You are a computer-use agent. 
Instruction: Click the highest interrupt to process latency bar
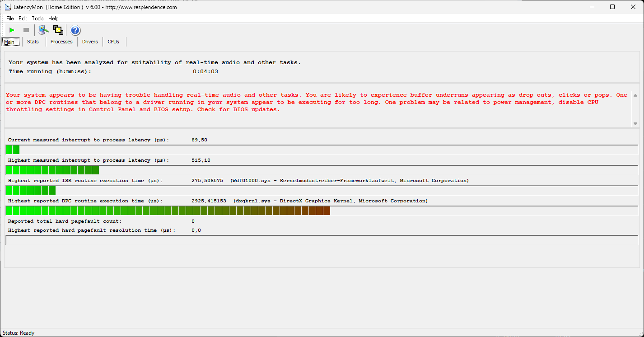pyautogui.click(x=322, y=170)
